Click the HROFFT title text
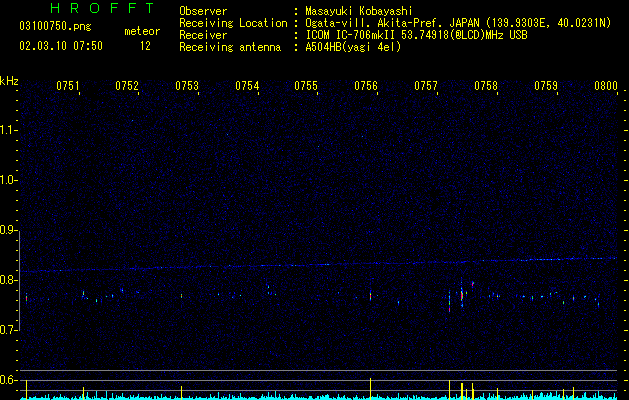The width and height of the screenshot is (629, 400). 102,8
